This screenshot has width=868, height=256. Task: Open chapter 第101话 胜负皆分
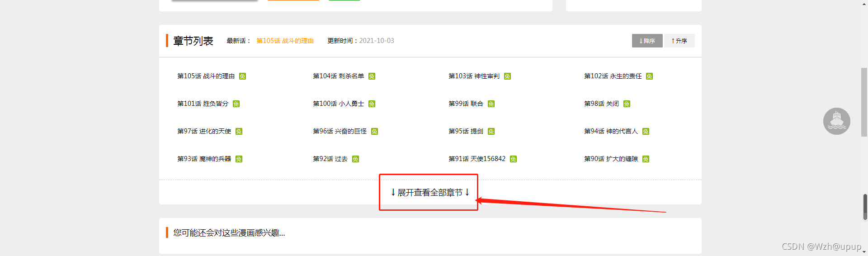pyautogui.click(x=203, y=104)
